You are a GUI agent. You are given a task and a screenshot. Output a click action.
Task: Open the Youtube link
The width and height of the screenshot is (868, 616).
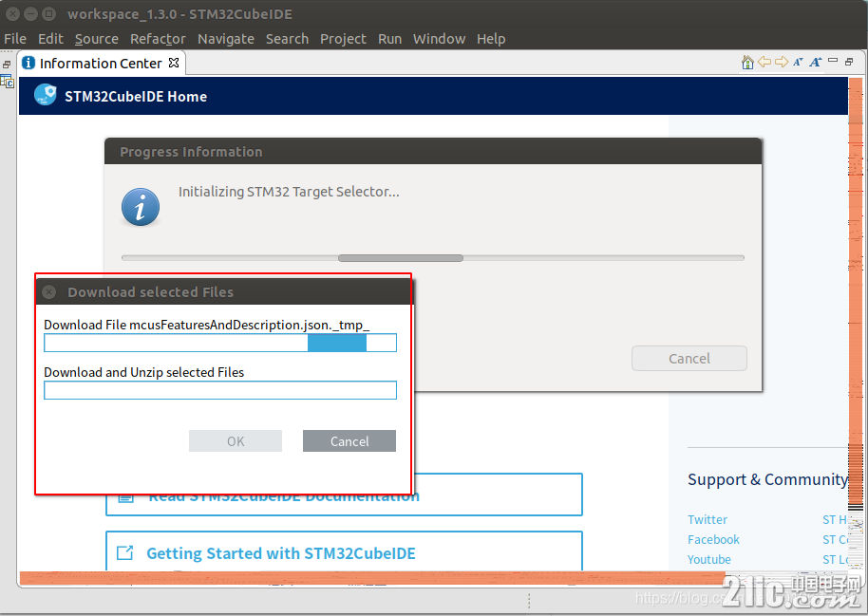pyautogui.click(x=709, y=560)
